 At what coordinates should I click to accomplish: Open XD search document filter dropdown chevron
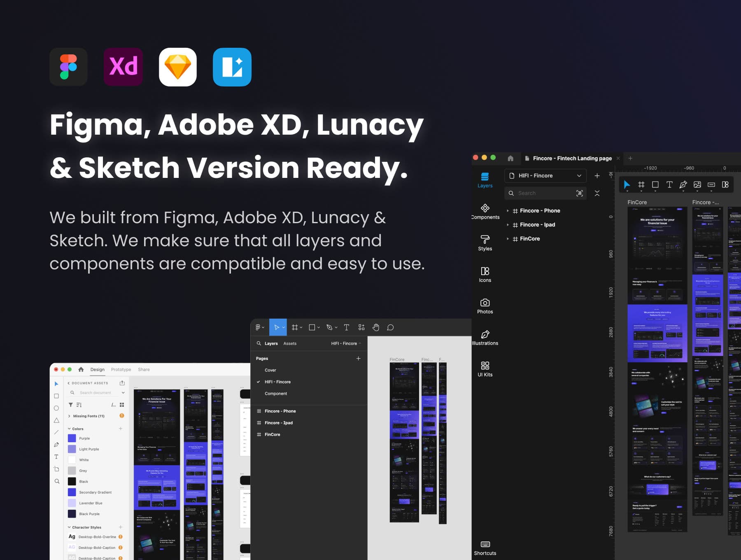123,393
